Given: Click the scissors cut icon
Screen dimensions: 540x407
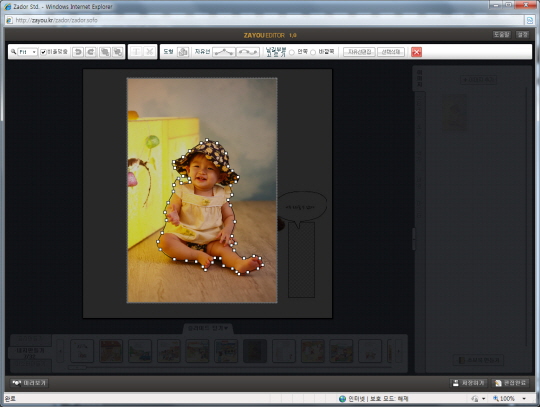Looking at the screenshot, I should (149, 52).
